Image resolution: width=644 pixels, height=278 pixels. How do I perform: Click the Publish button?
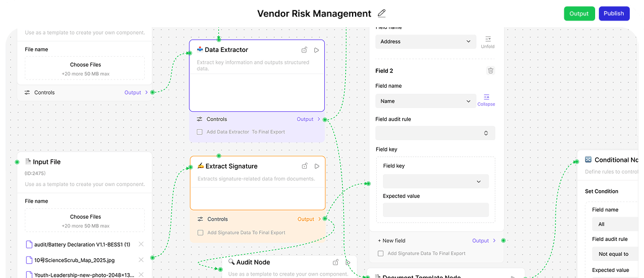click(614, 14)
